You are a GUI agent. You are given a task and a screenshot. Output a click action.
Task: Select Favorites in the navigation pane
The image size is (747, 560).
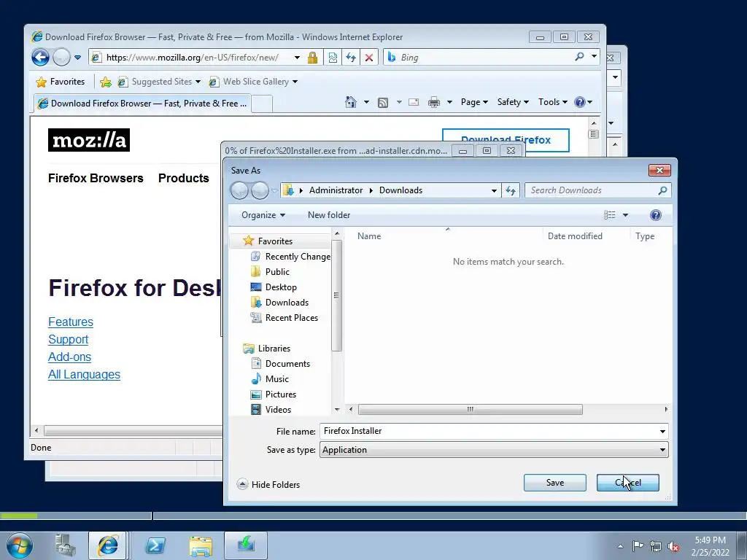point(275,241)
